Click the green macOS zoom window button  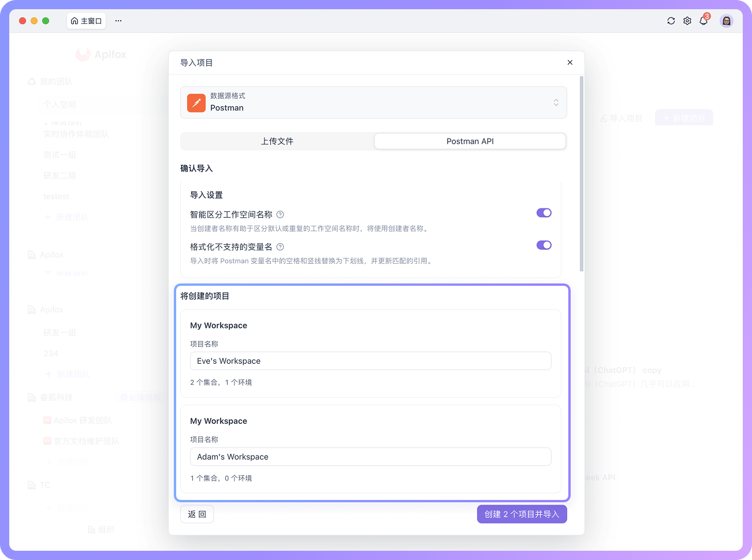(x=46, y=21)
